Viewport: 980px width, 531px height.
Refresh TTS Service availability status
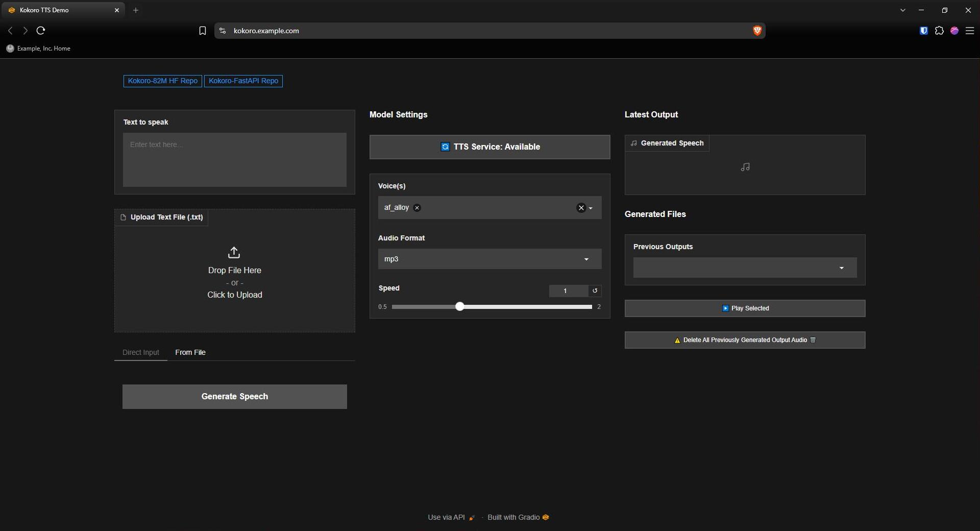coord(490,147)
